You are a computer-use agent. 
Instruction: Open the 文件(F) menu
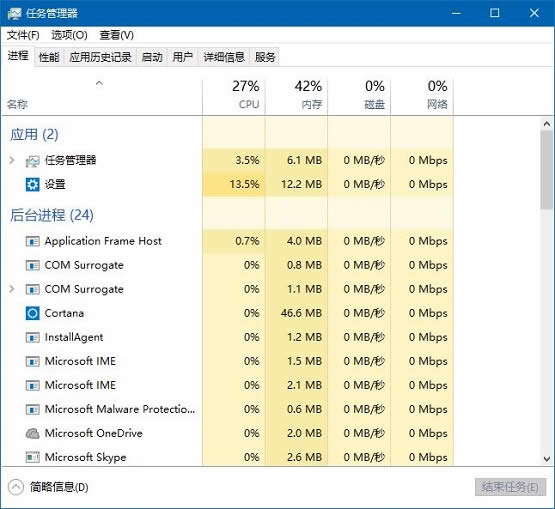point(23,35)
